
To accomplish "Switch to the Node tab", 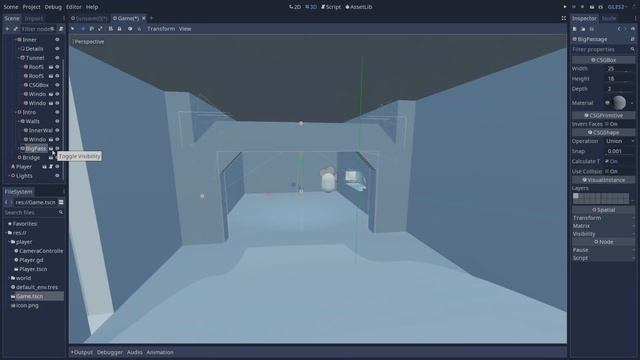I will [609, 18].
